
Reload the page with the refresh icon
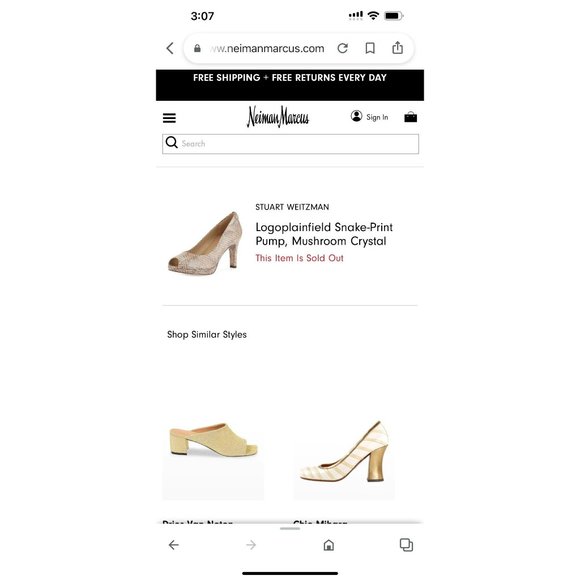(343, 48)
